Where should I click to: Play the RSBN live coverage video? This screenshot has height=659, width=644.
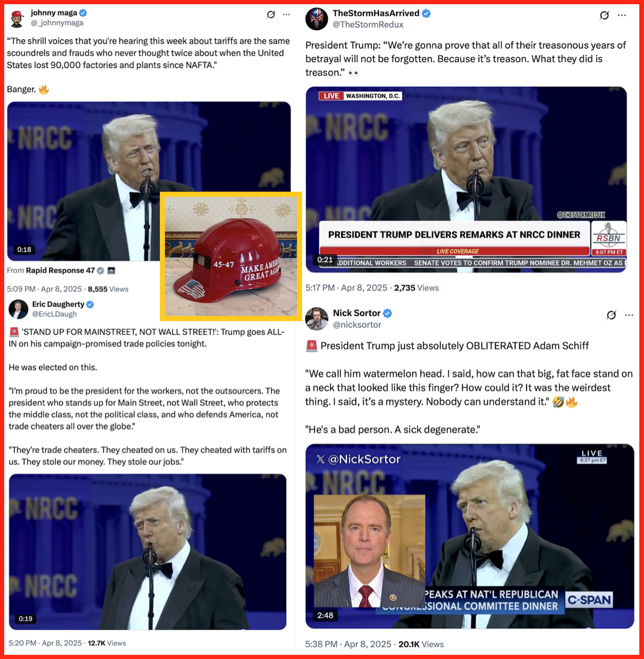tap(466, 179)
